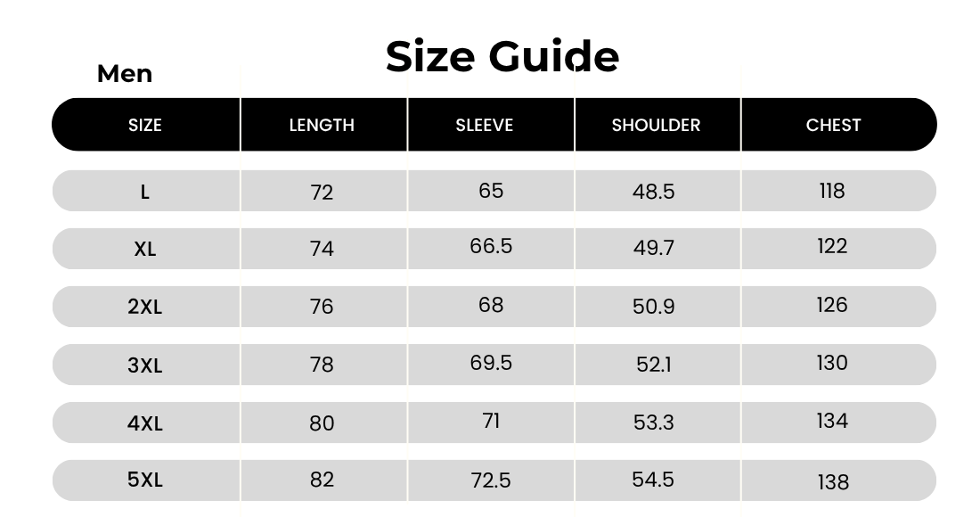Click chest value 138 in 5XL row

tap(833, 482)
